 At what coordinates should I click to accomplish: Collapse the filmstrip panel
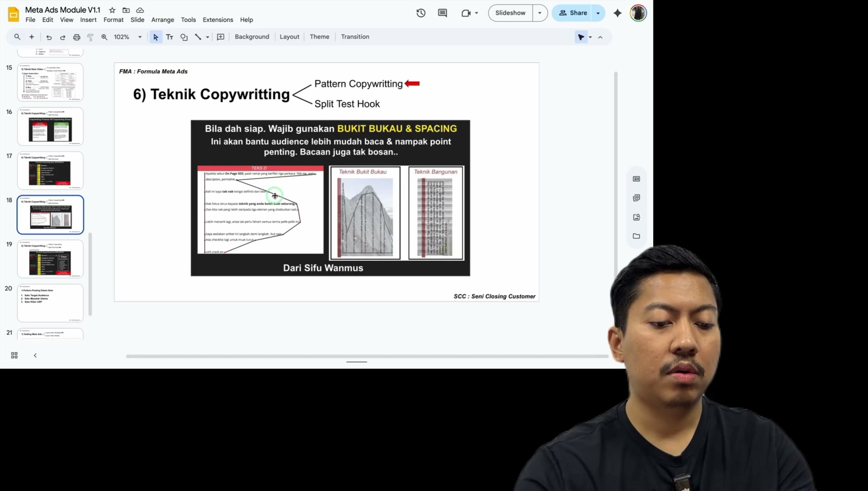pos(35,356)
